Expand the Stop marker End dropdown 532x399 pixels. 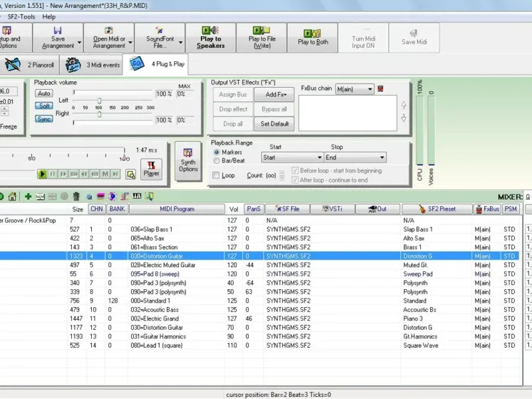(355, 158)
